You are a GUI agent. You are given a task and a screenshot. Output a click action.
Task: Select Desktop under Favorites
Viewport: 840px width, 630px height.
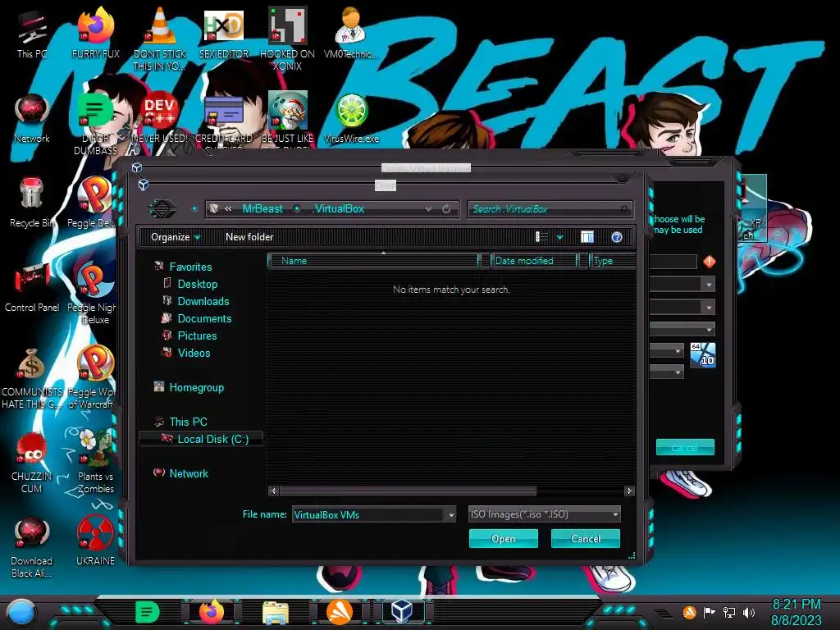click(x=197, y=284)
